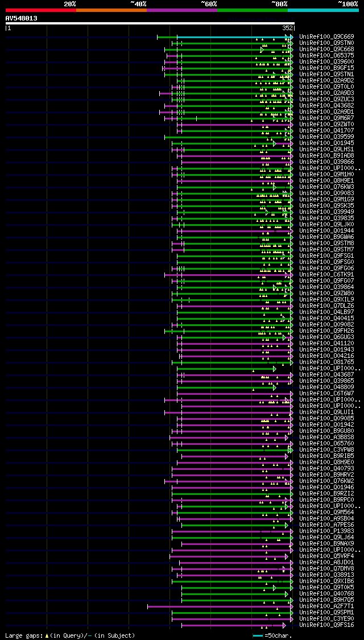Screen dimensions: 364x640
Task: Select hit label UniRef100_Q41707
Action: point(326,131)
